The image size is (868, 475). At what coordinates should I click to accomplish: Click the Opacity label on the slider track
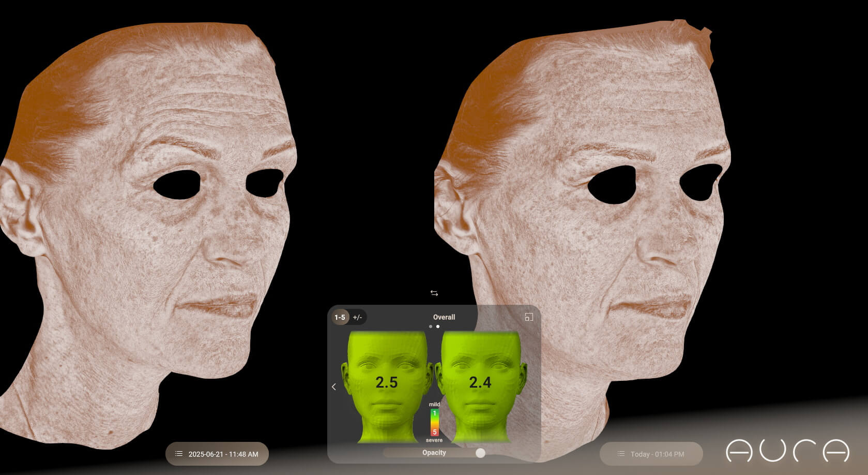coord(434,453)
